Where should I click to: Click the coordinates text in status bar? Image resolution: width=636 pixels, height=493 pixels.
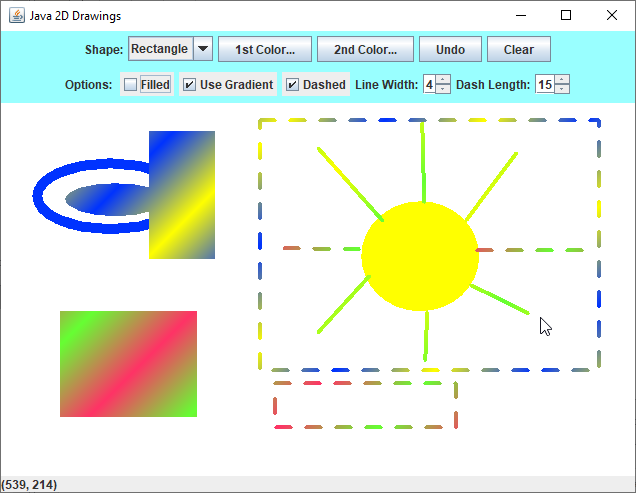tap(29, 484)
